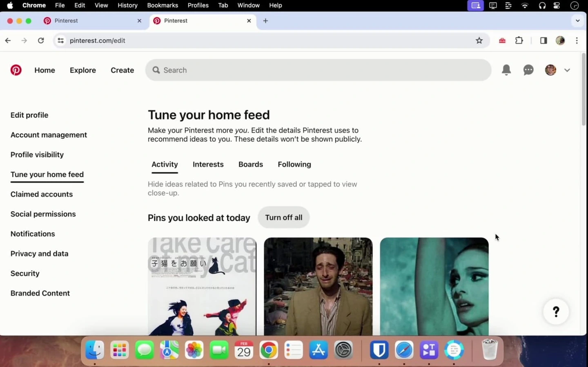Open the Chrome extensions puzzle icon
This screenshot has width=588, height=367.
click(519, 40)
